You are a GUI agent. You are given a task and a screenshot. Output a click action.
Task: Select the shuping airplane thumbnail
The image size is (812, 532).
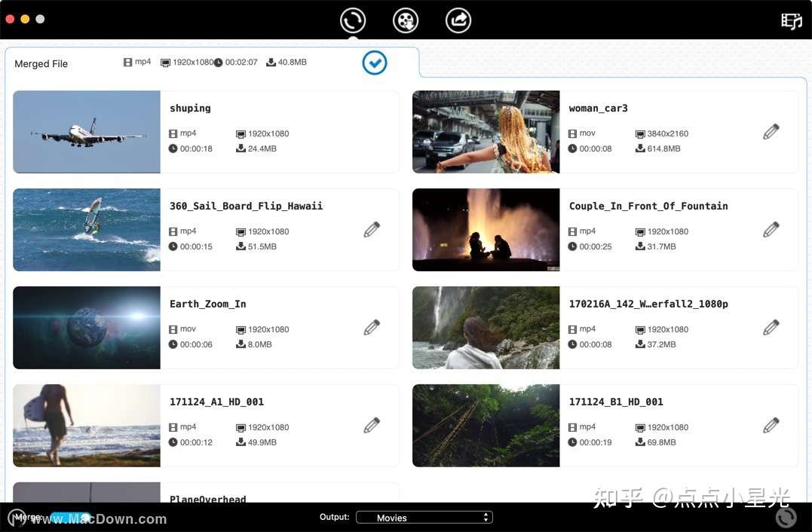[x=87, y=132]
